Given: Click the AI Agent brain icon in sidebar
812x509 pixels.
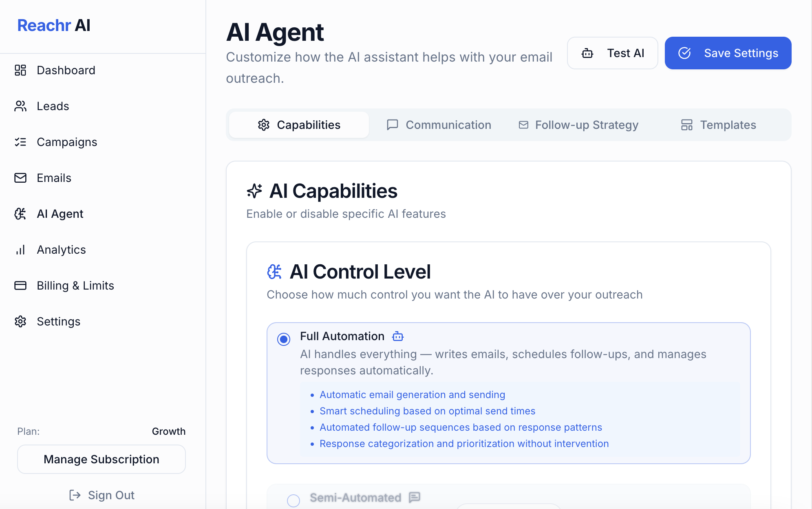Looking at the screenshot, I should (x=20, y=214).
